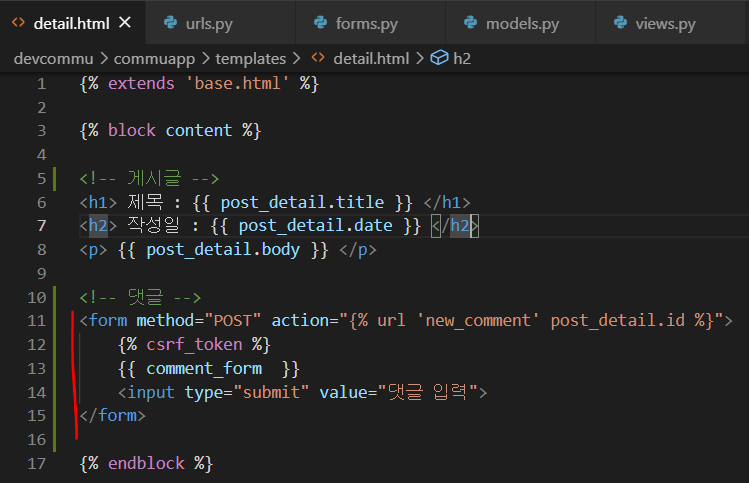Open the models.py tab

[x=521, y=22]
